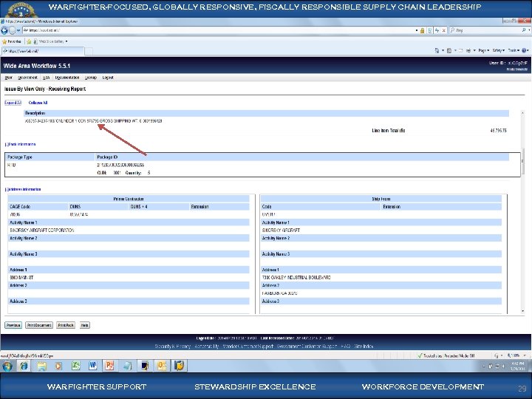The image size is (532, 399).
Task: Click the browser Forward arrow button
Action: click(x=13, y=30)
